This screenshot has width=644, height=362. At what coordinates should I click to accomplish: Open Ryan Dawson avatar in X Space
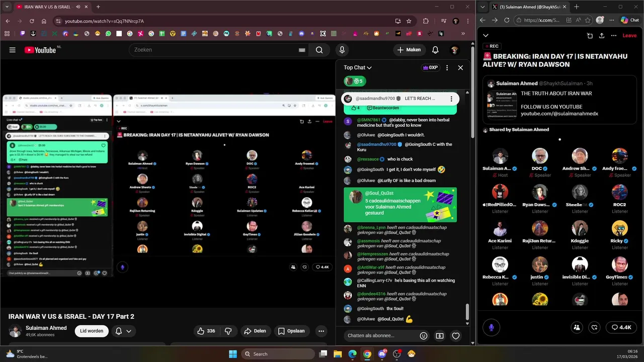(540, 192)
